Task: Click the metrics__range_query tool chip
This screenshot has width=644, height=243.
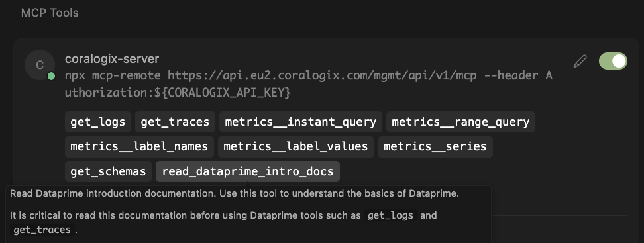Action: coord(460,122)
